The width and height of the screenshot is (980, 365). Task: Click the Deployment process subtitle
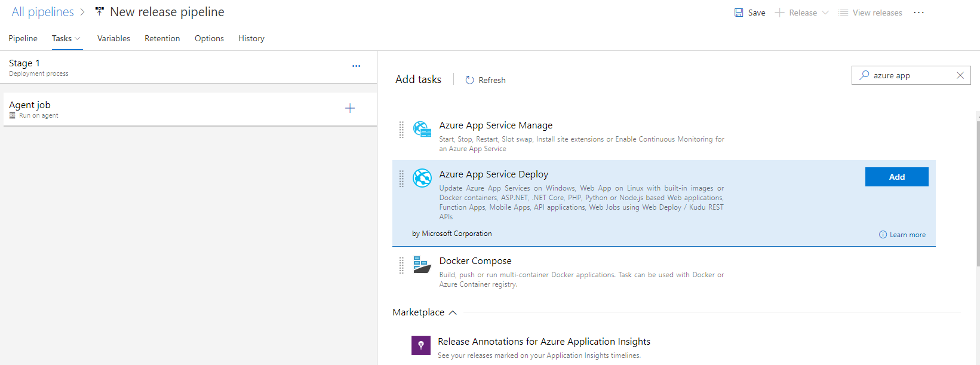pyautogui.click(x=39, y=73)
